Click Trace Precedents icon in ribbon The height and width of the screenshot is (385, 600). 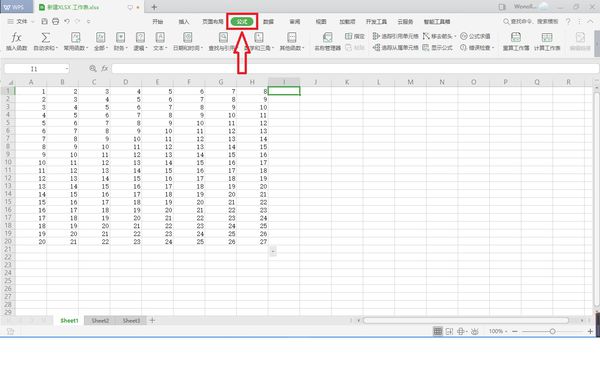point(376,36)
